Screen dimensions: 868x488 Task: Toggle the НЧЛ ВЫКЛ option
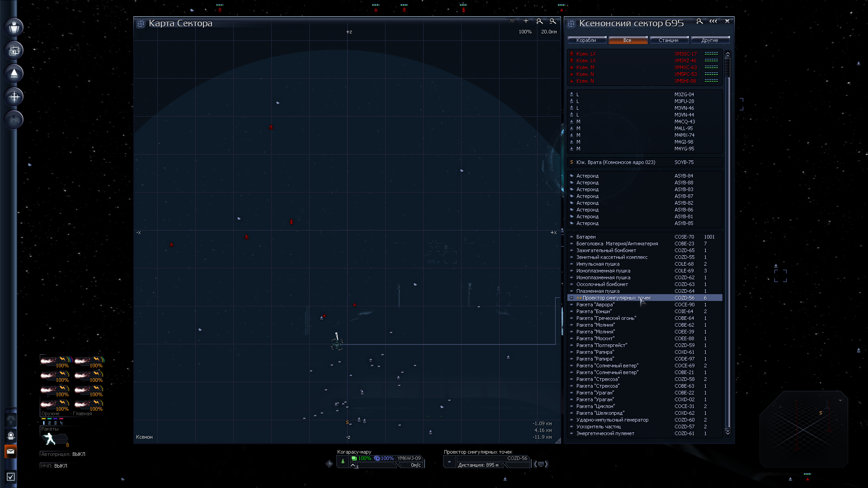tap(61, 466)
